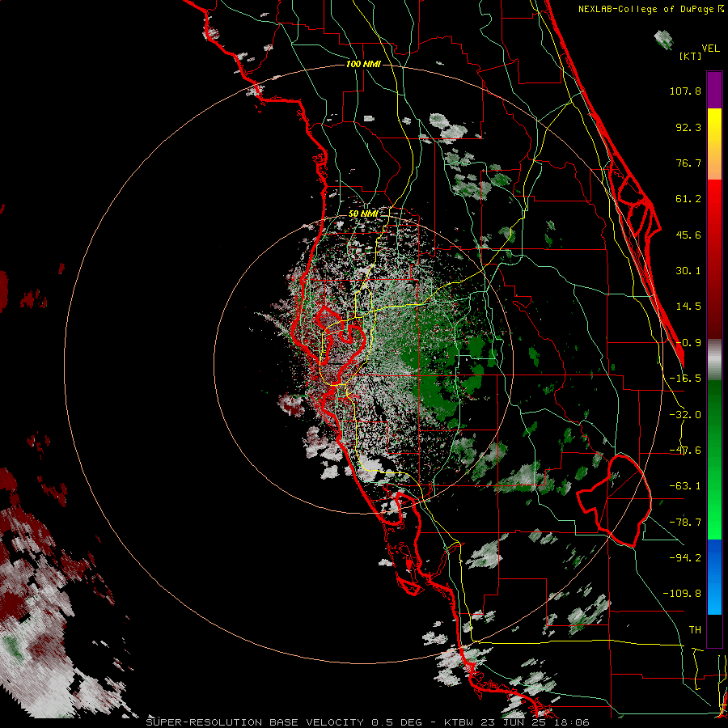Select the -94.2 velocity scale value
The image size is (728, 728).
[685, 557]
